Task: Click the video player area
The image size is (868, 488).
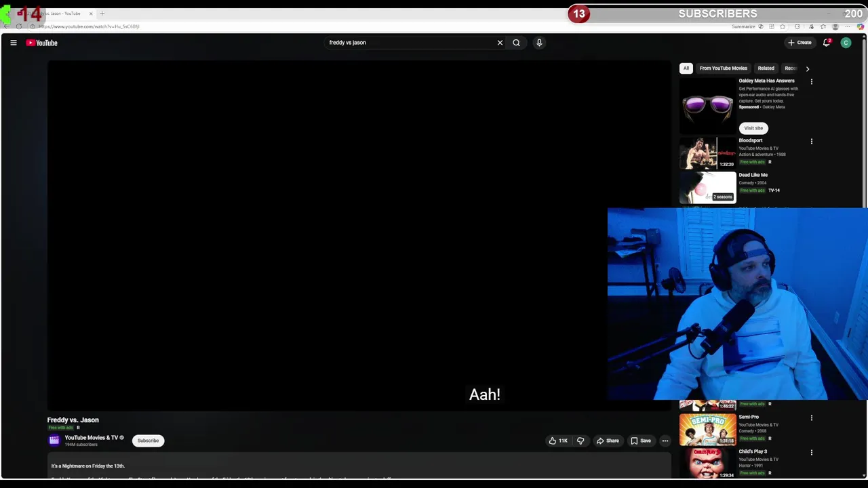Action: coord(359,235)
